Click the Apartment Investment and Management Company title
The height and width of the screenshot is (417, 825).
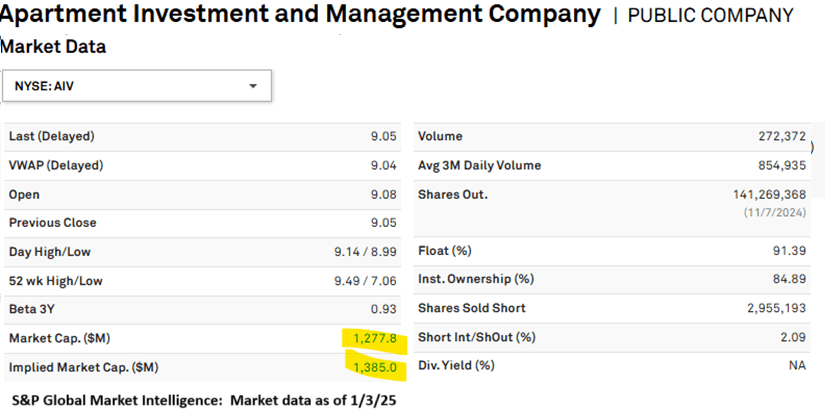pyautogui.click(x=300, y=15)
